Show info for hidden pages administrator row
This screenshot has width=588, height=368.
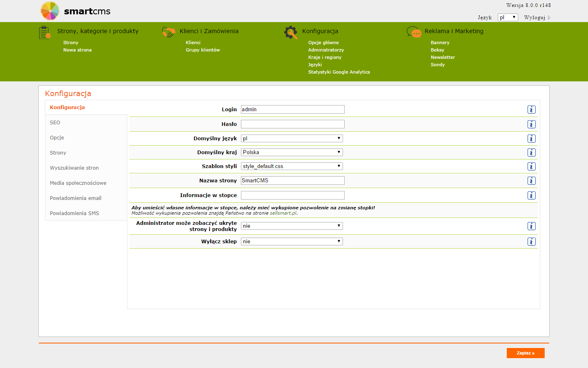(x=531, y=226)
